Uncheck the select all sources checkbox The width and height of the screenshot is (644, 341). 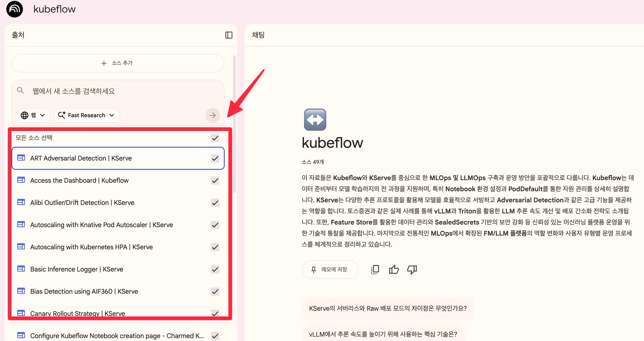click(215, 138)
